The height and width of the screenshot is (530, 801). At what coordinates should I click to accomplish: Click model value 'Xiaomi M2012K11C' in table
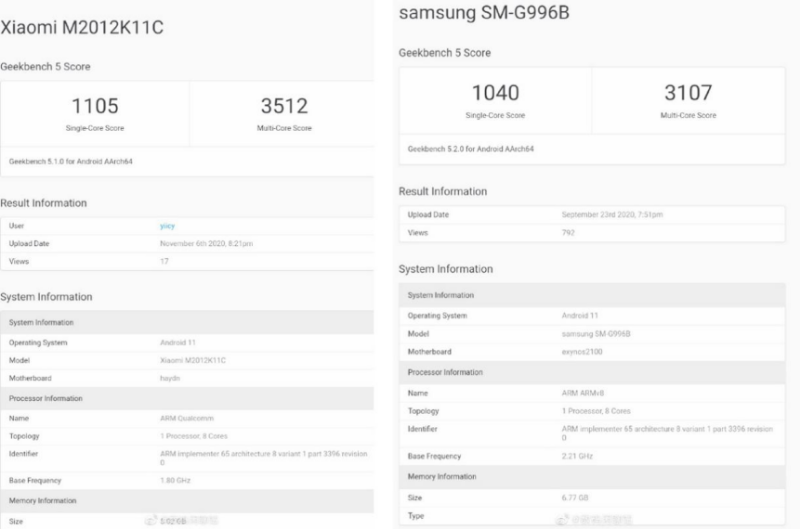193,360
